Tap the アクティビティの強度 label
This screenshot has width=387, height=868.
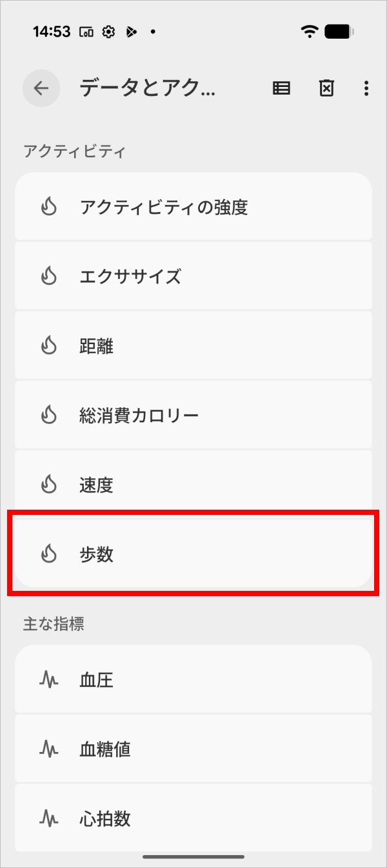pyautogui.click(x=164, y=207)
